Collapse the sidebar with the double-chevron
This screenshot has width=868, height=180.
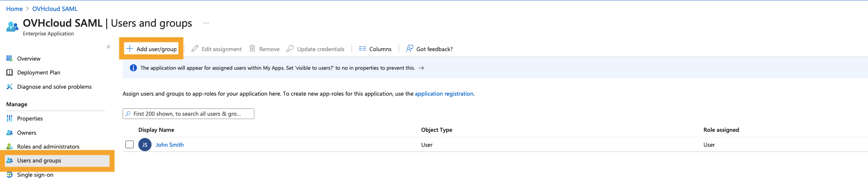109,47
